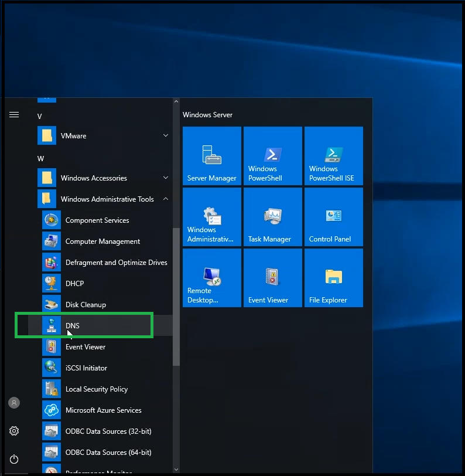This screenshot has width=465, height=476.
Task: Click the Computer Management icon
Action: pos(52,241)
